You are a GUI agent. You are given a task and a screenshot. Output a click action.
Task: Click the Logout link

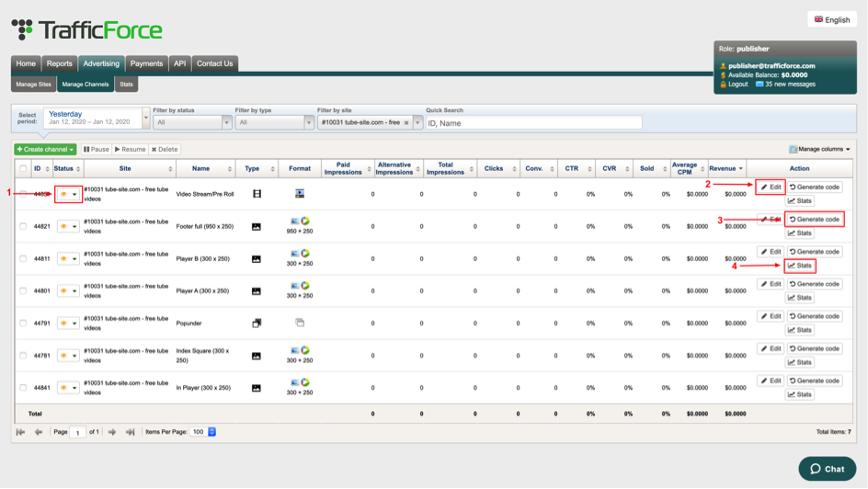click(738, 84)
